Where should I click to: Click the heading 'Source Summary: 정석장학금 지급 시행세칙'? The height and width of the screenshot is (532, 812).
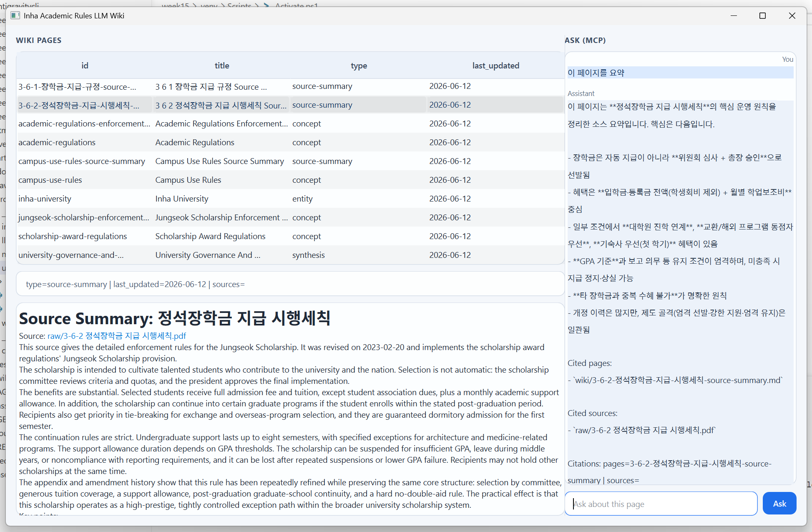click(175, 318)
